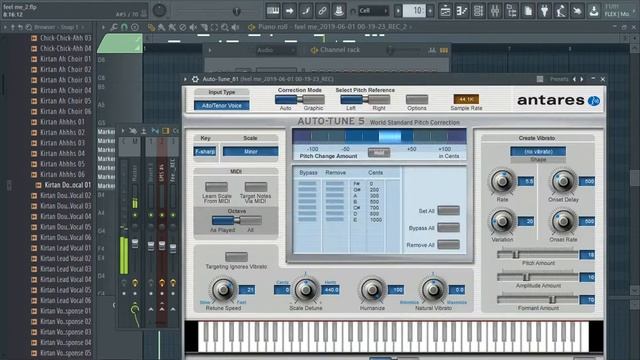Open the Scale Minor dropdown

pyautogui.click(x=251, y=151)
